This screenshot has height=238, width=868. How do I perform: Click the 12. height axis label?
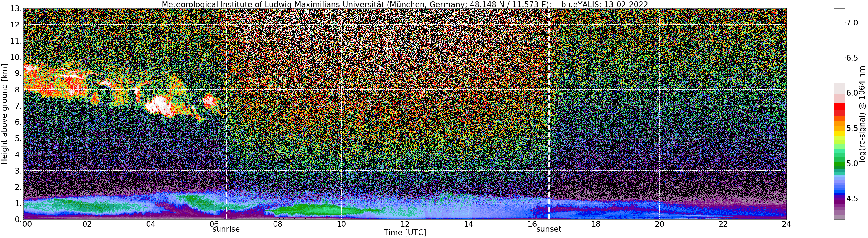click(16, 25)
